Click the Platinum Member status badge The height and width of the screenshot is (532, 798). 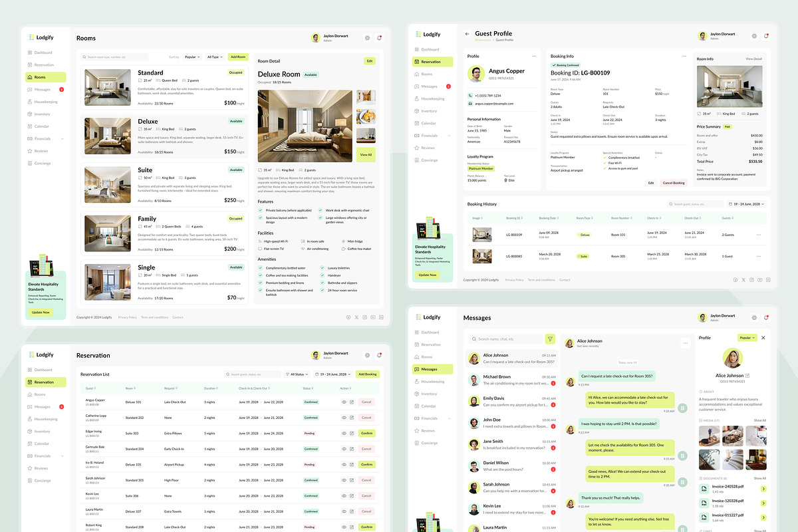click(x=481, y=169)
